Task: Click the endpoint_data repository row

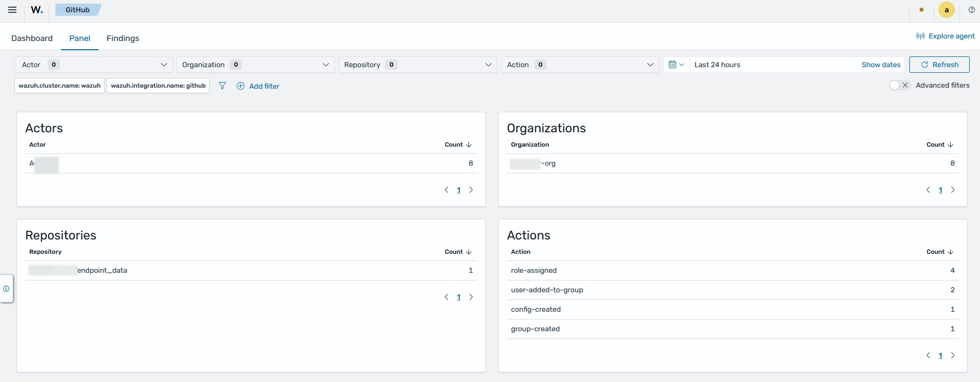Action: [251, 270]
